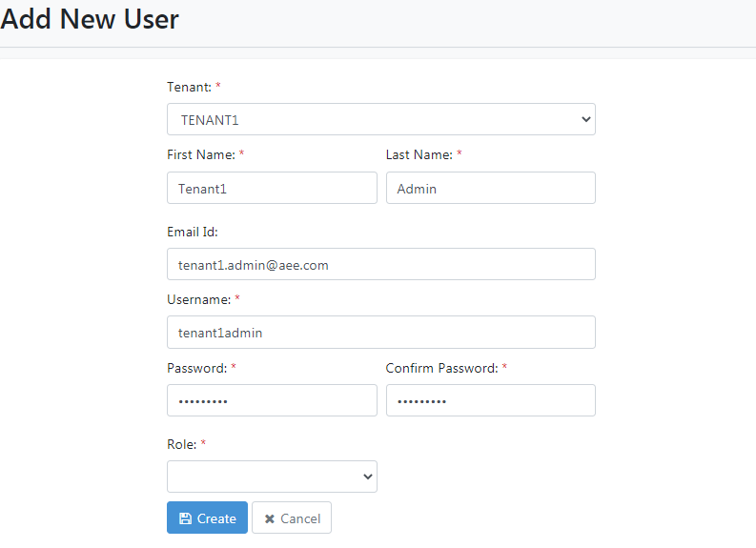Select the Username field with tenant1admin
The height and width of the screenshot is (548, 756).
click(x=381, y=332)
